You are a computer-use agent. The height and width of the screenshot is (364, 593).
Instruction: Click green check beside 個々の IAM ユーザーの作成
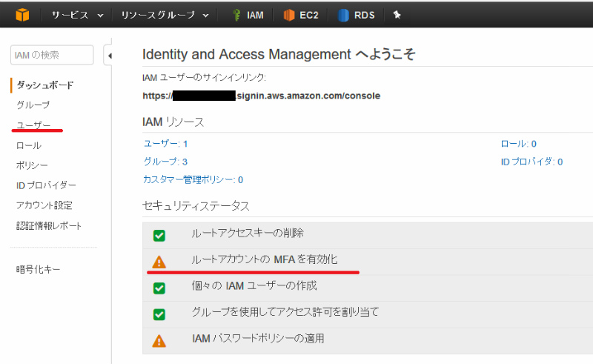pos(159,288)
